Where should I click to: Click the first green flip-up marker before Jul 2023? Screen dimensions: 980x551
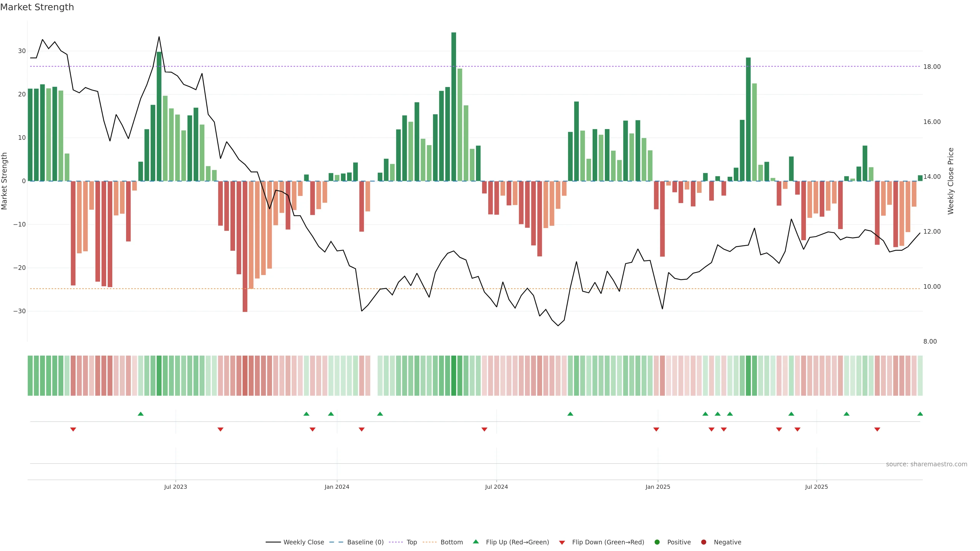(141, 414)
